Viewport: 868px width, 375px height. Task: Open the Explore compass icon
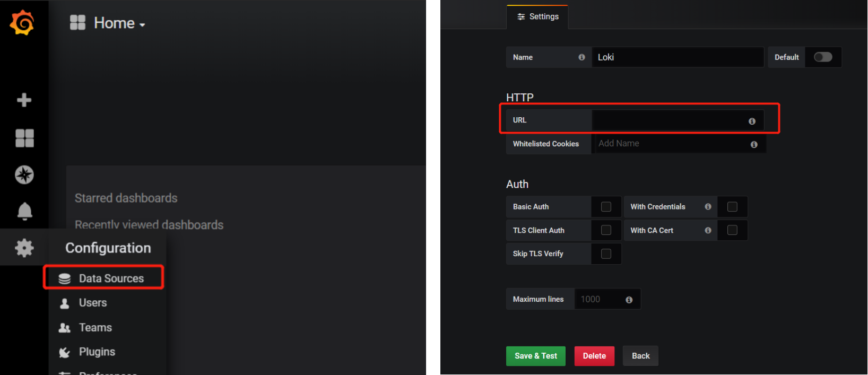[x=24, y=175]
